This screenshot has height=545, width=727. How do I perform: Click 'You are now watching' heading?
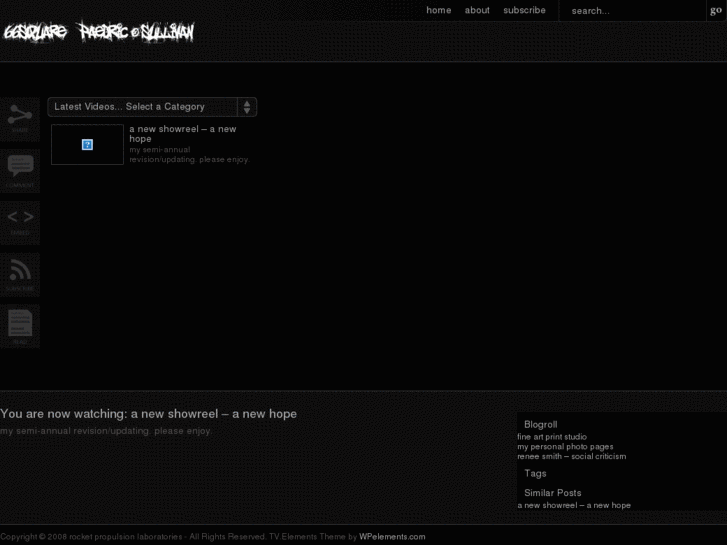[148, 414]
